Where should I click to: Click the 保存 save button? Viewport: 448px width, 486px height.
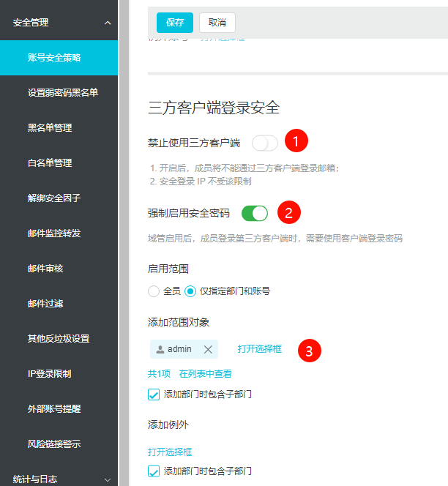click(175, 23)
